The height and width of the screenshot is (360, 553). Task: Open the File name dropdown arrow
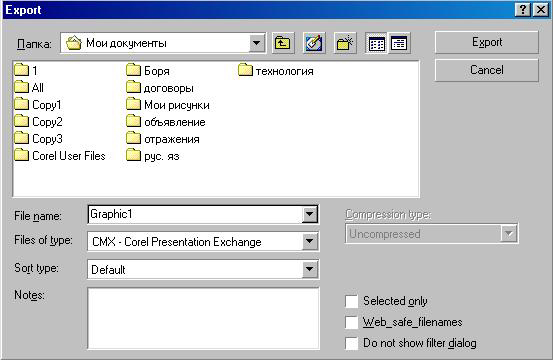click(x=309, y=214)
